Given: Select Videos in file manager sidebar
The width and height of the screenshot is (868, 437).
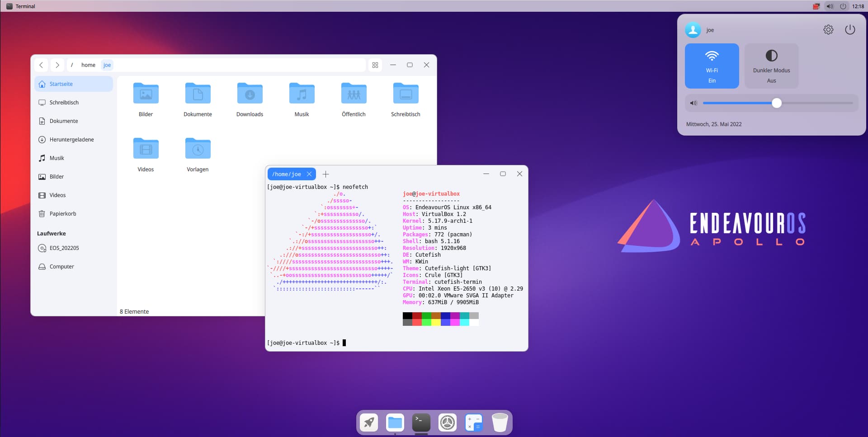Looking at the screenshot, I should coord(74,195).
